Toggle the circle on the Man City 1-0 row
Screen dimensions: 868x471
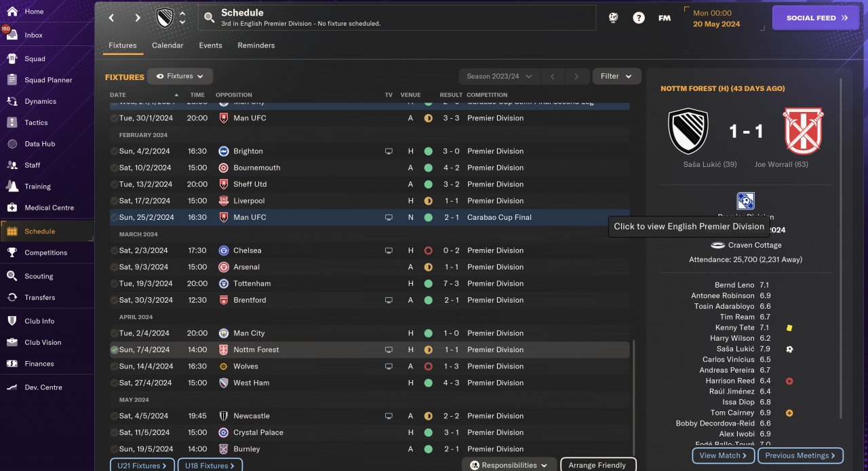pos(114,333)
